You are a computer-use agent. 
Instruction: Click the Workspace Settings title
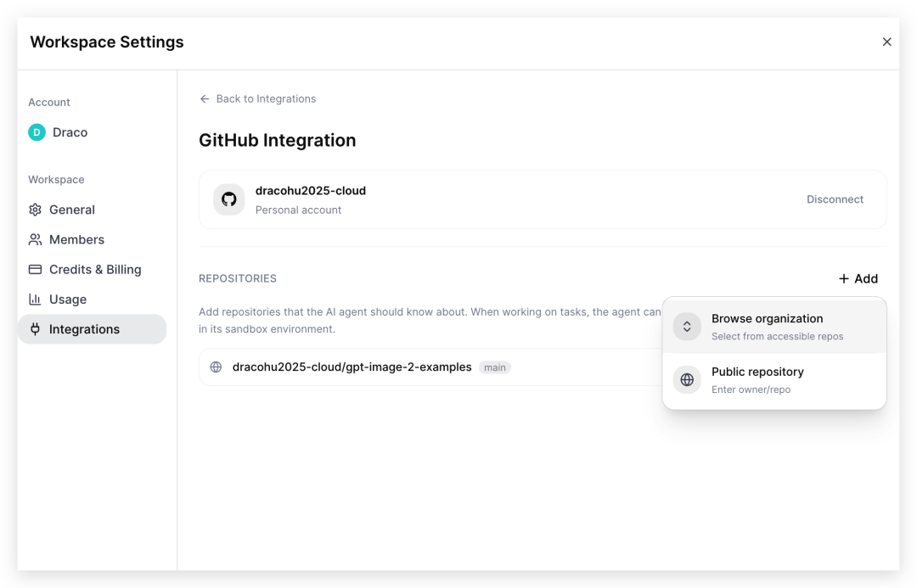click(107, 42)
